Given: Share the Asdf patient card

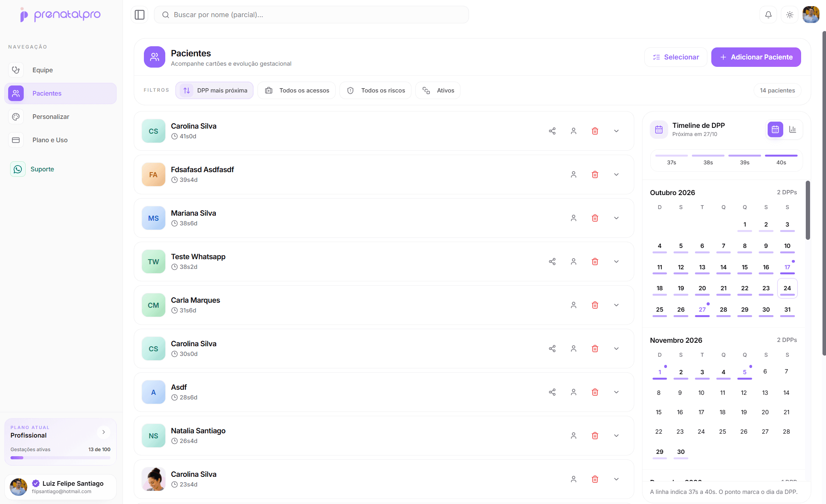Looking at the screenshot, I should pyautogui.click(x=552, y=392).
